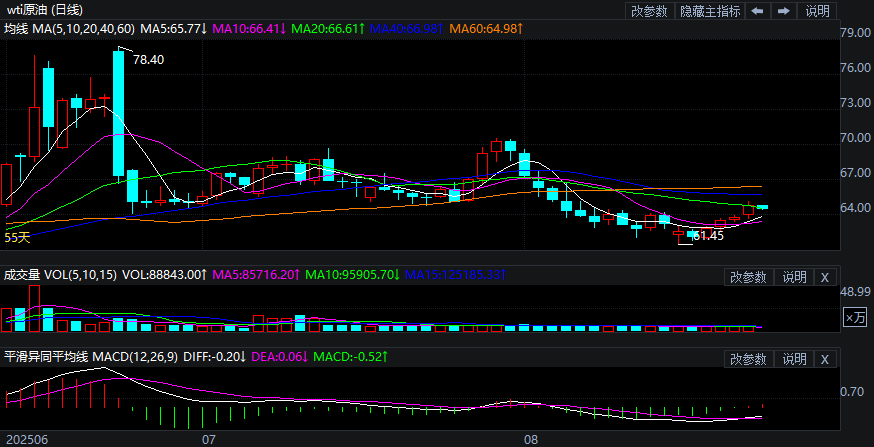This screenshot has height=447, width=874.
Task: Click the 61.45 low price marker
Action: (707, 235)
